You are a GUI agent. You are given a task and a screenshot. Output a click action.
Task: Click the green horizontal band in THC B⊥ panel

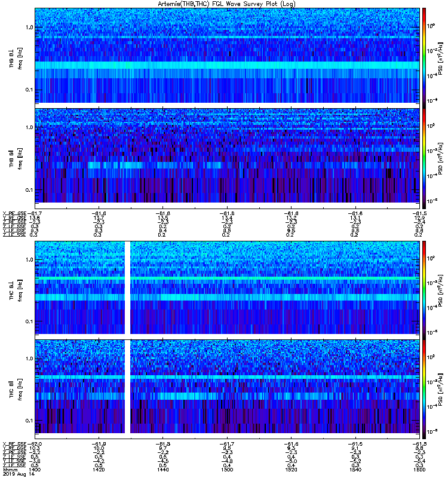[x=228, y=278]
